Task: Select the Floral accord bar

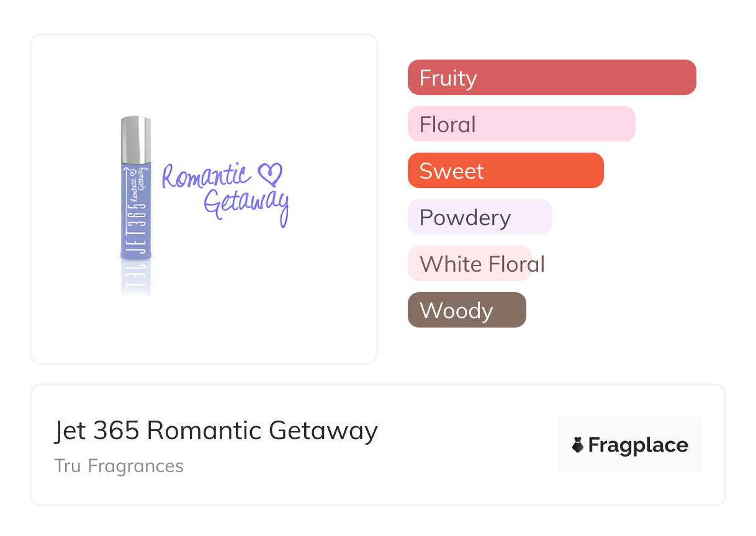Action: (x=521, y=124)
